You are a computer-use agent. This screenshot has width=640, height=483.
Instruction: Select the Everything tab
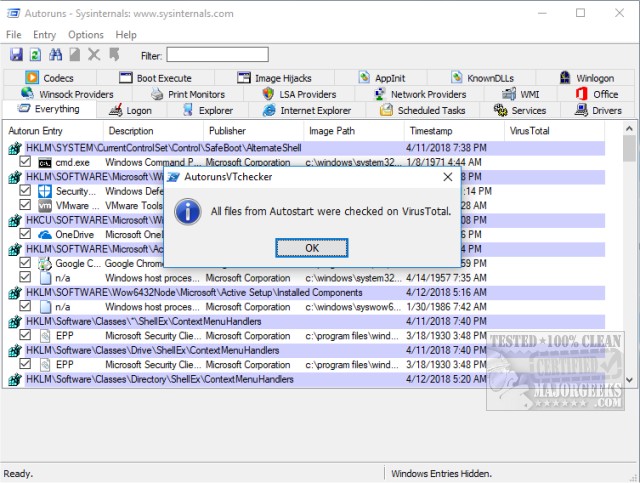[x=49, y=109]
